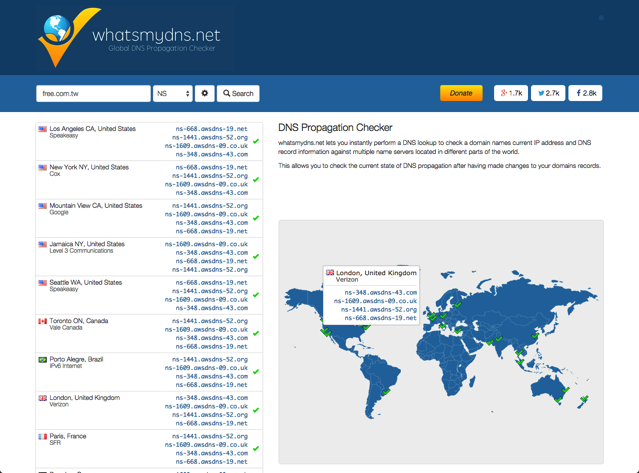The height and width of the screenshot is (473, 639).
Task: Click the map checkmark in southern Brazil
Action: (x=386, y=392)
